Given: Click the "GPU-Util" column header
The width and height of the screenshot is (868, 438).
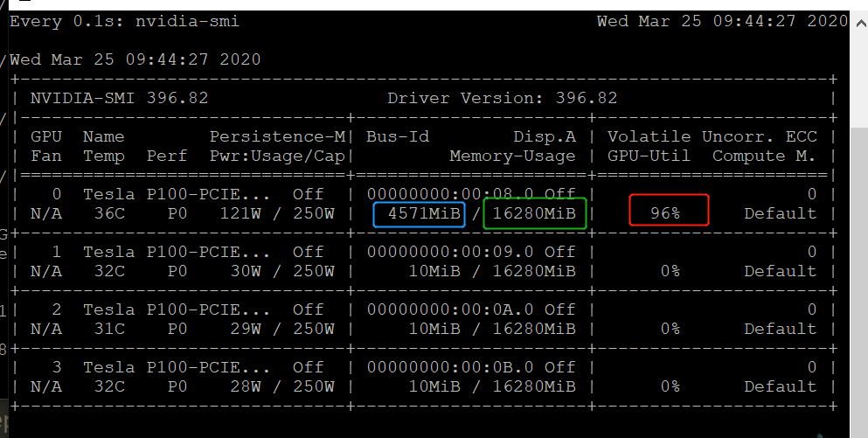Looking at the screenshot, I should click(649, 156).
